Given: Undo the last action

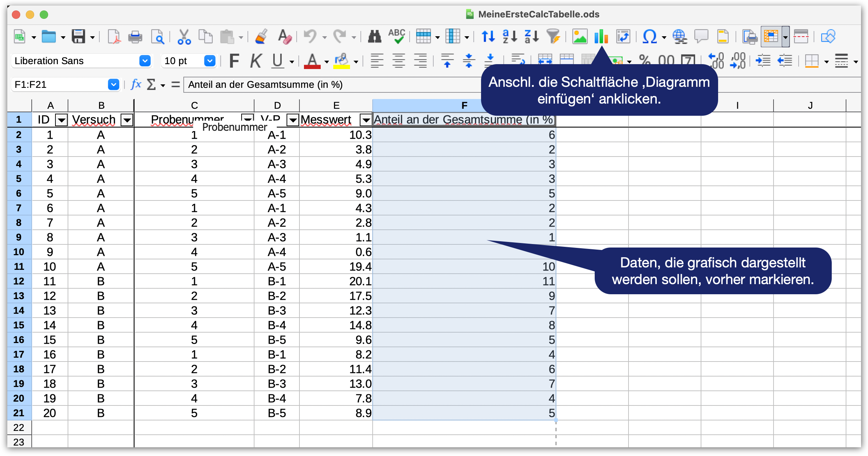Looking at the screenshot, I should pyautogui.click(x=311, y=36).
